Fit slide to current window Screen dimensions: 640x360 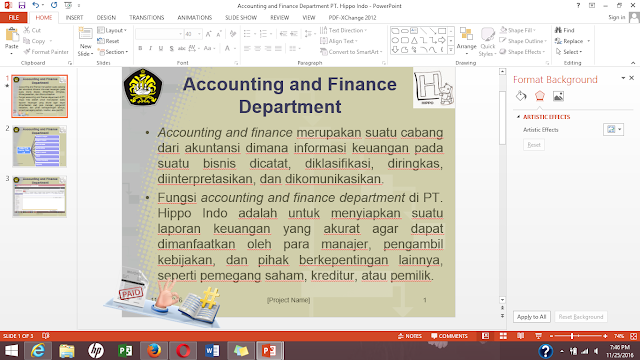coord(633,336)
